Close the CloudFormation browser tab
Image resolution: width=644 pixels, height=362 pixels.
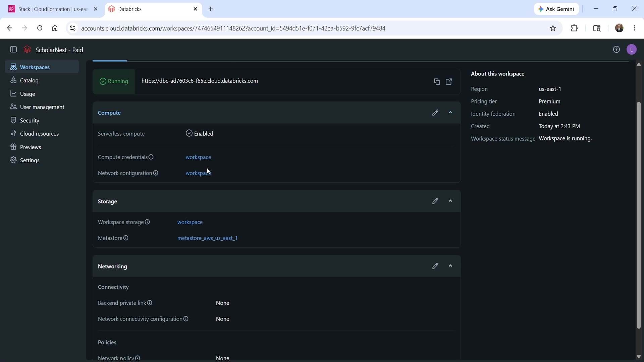click(96, 9)
